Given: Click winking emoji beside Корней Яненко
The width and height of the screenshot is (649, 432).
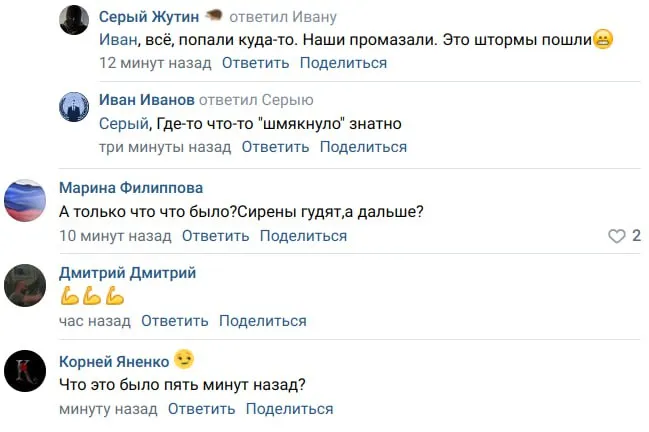Looking at the screenshot, I should tap(184, 359).
